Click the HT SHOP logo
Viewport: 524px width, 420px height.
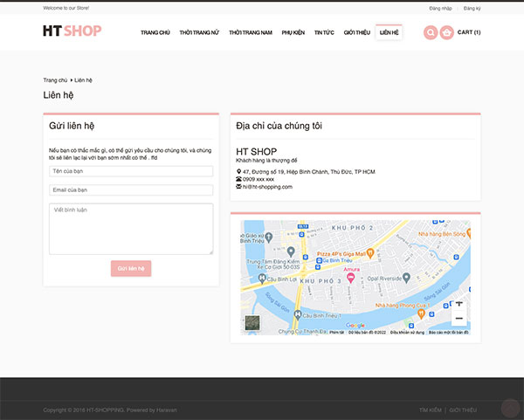(x=72, y=31)
